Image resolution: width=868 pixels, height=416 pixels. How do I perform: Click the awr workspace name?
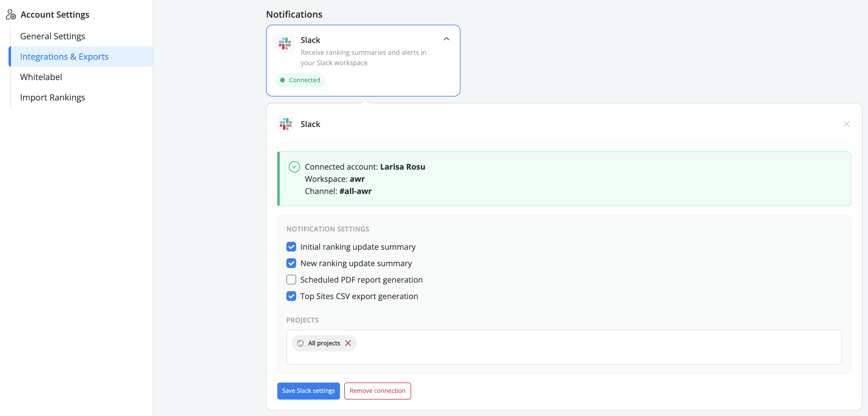point(357,179)
